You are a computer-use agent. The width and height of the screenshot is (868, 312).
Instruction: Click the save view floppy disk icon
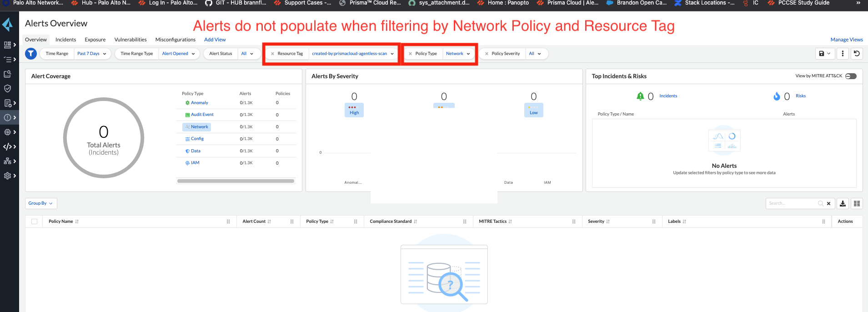coord(822,54)
